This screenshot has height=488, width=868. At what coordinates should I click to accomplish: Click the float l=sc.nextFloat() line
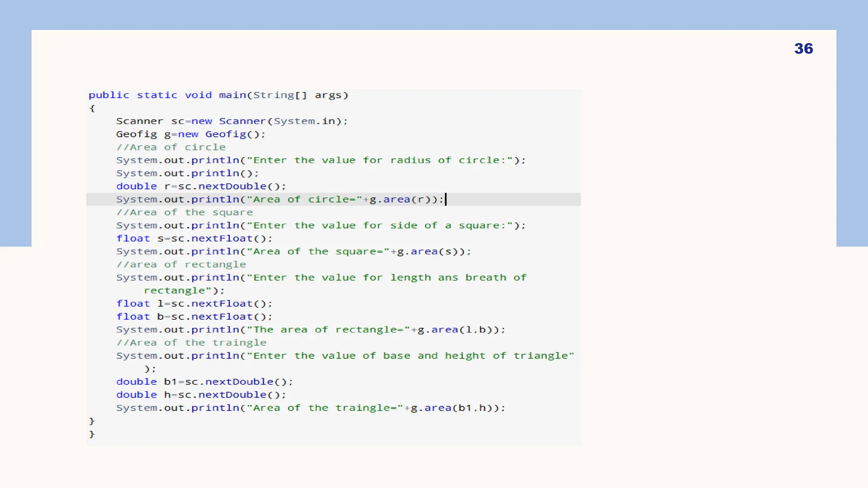194,304
